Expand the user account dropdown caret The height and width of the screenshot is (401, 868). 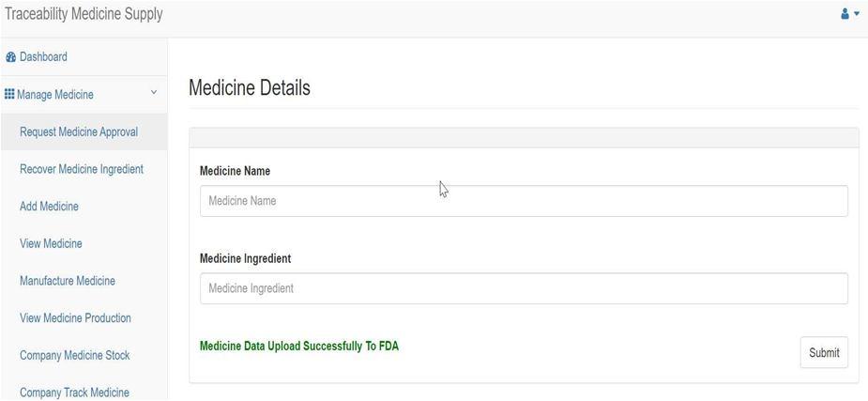coord(857,14)
